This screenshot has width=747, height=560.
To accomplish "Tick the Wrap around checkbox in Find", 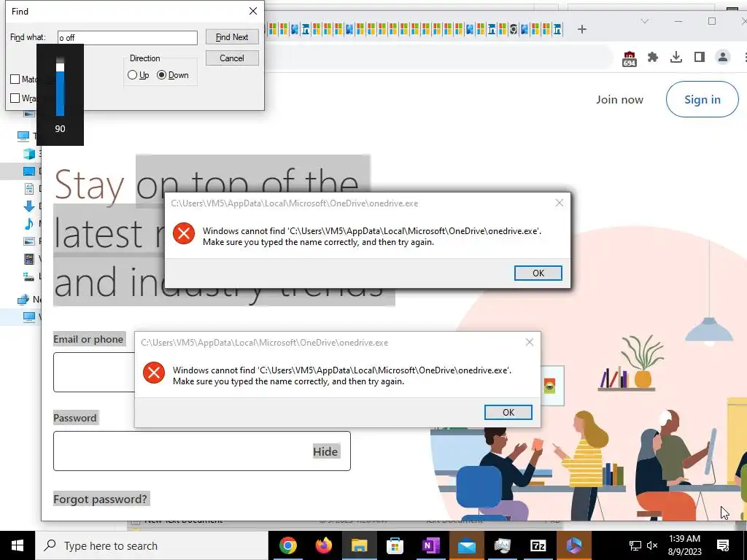I will pyautogui.click(x=15, y=98).
